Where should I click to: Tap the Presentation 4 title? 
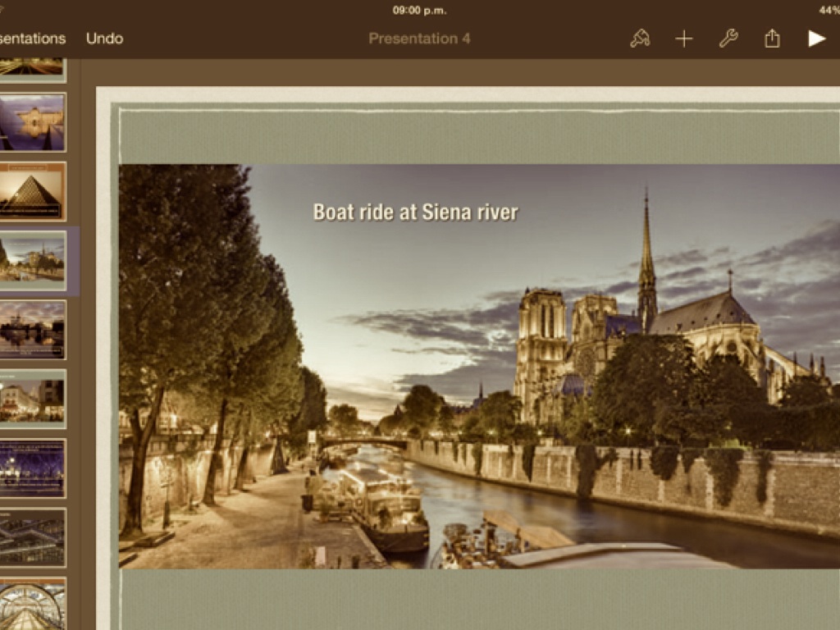(419, 39)
